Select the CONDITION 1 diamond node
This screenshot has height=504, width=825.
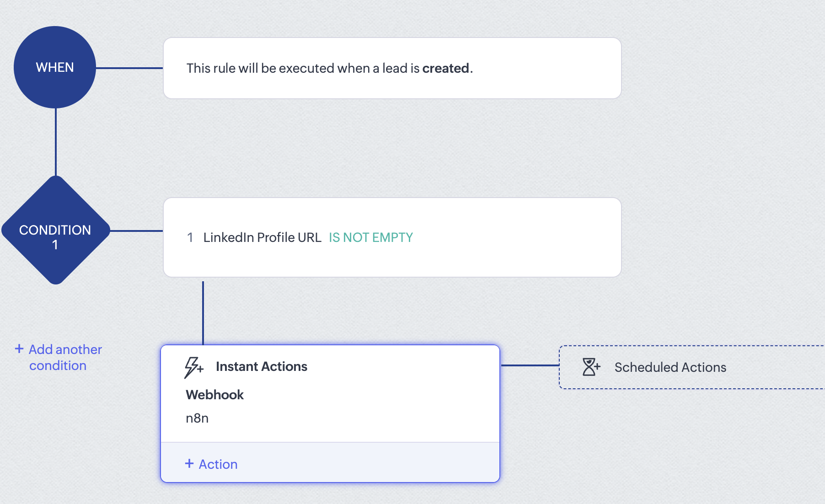click(55, 231)
